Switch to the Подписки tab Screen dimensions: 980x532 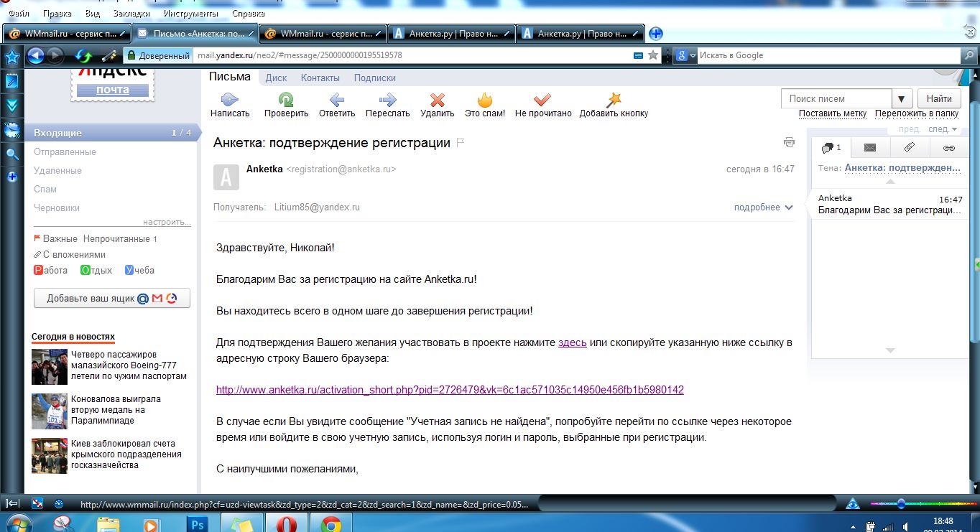pos(375,78)
